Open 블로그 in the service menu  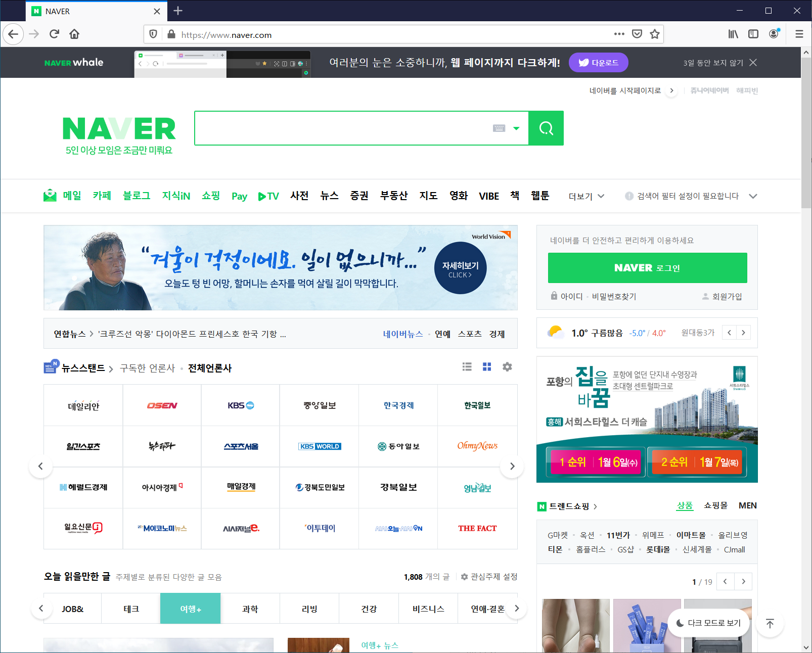pos(137,196)
